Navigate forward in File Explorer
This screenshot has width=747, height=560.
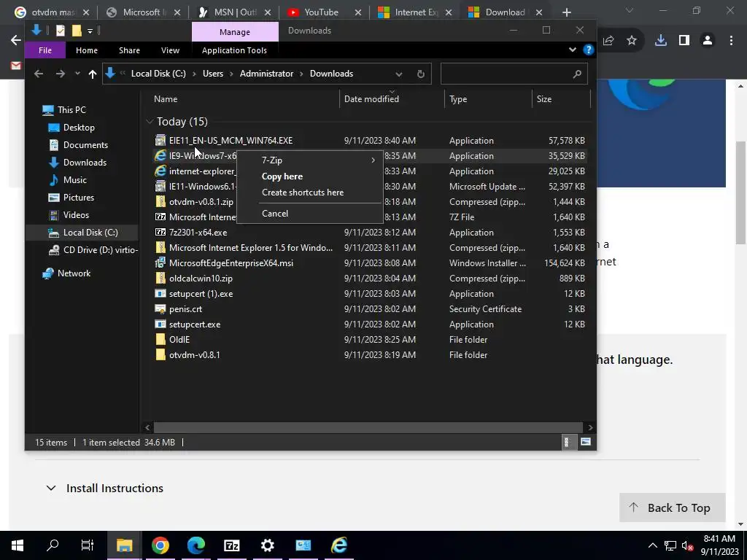60,74
